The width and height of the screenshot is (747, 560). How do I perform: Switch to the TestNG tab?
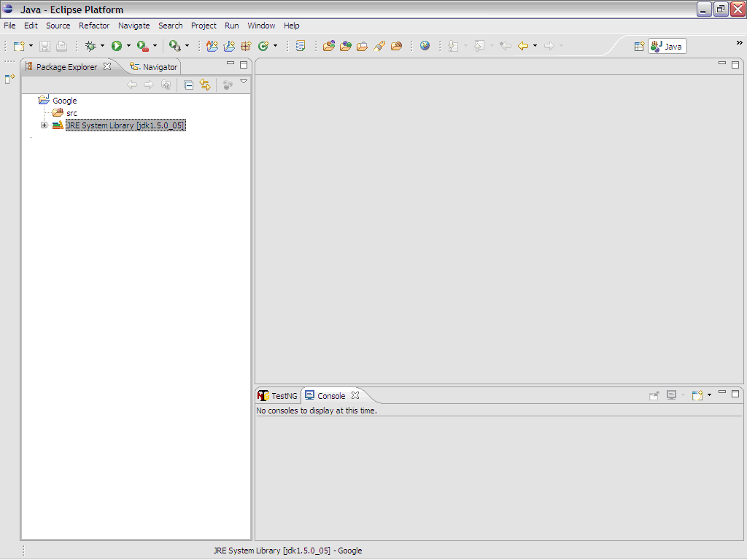point(277,396)
